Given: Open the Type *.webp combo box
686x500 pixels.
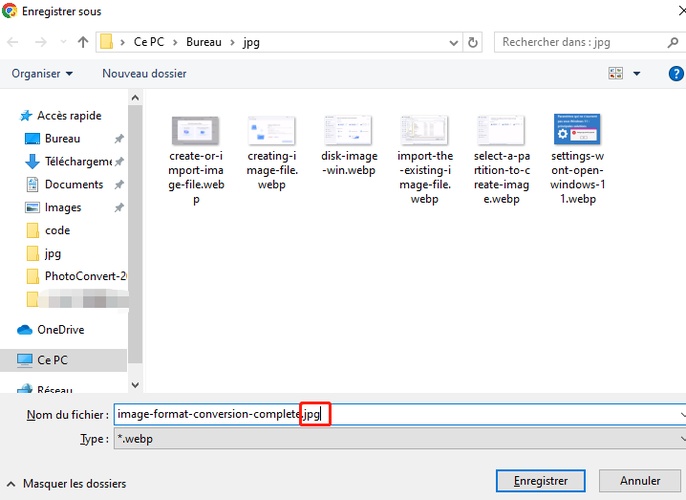Looking at the screenshot, I should pyautogui.click(x=400, y=439).
